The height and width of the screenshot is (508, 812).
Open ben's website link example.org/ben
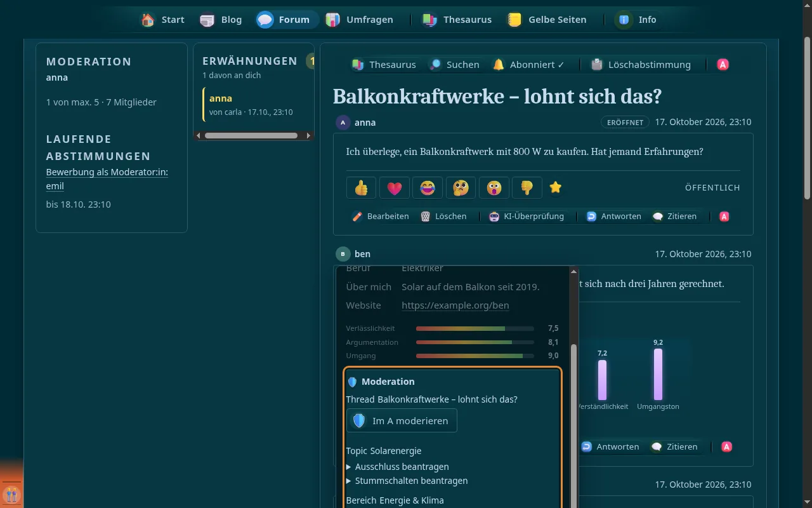[455, 305]
